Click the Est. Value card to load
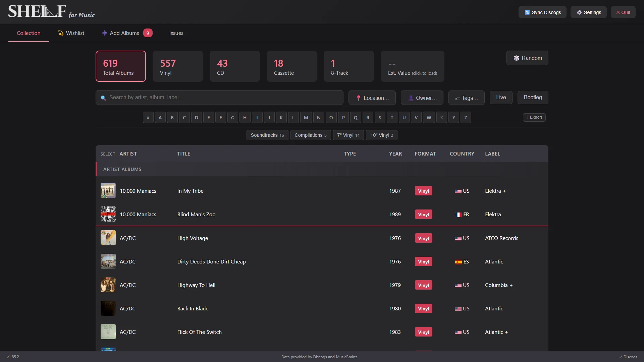The width and height of the screenshot is (644, 362). click(412, 66)
